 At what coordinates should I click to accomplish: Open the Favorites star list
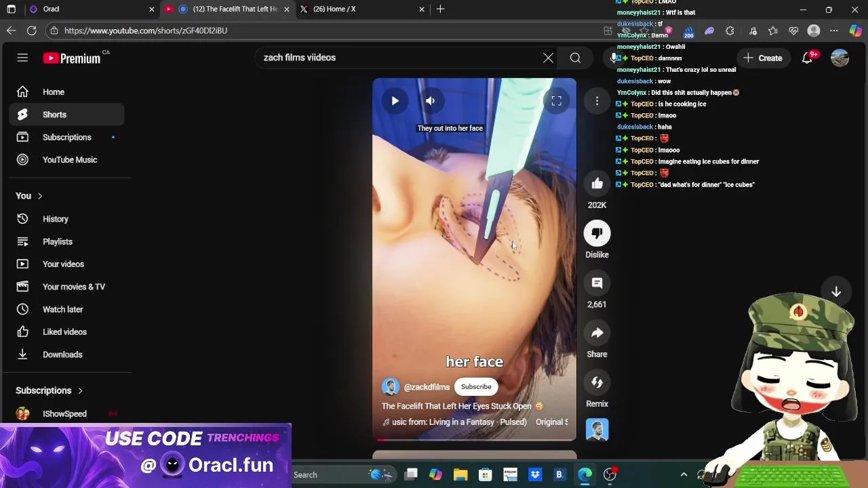click(773, 30)
